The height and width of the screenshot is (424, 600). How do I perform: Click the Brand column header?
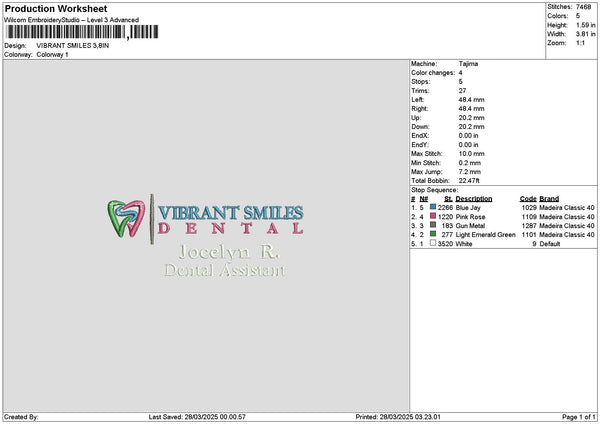point(549,199)
